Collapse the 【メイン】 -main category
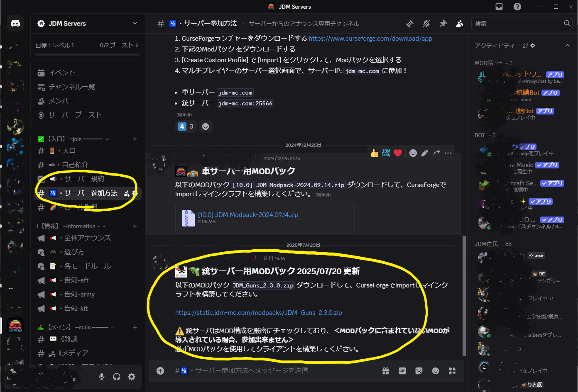Viewport: 578px width, 392px height. (x=76, y=327)
